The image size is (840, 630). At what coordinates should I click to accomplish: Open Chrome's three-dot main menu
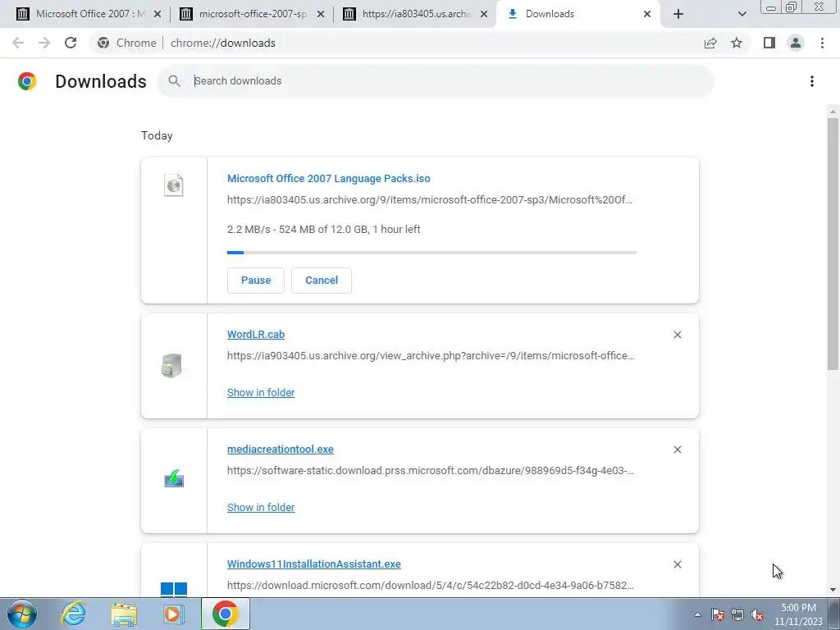tap(822, 43)
